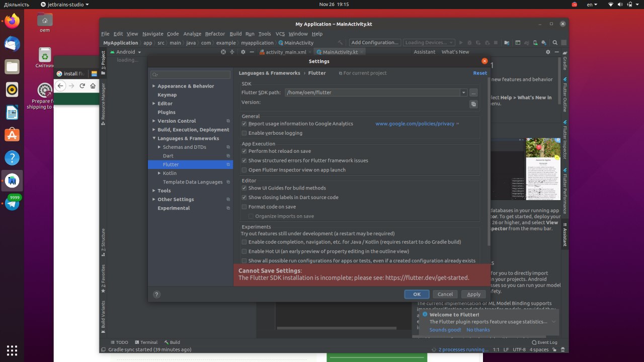
Task: Expand Schemas and DTDs node
Action: [159, 147]
